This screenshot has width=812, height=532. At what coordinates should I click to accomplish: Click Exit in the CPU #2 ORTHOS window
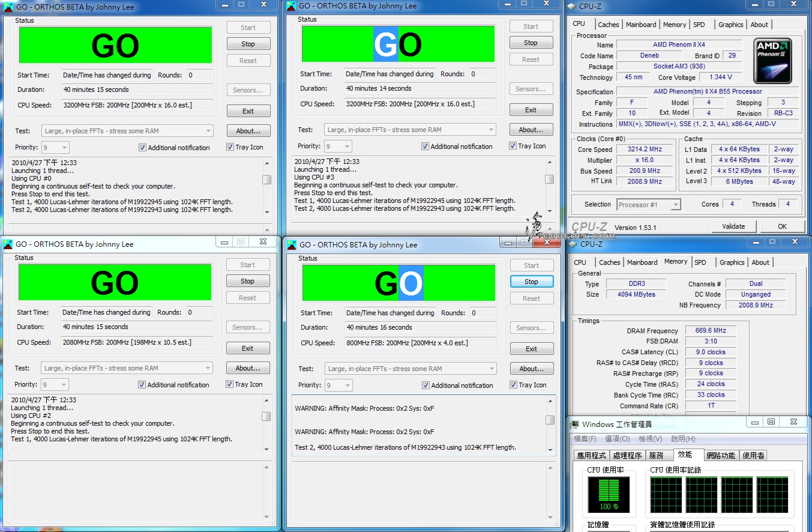[x=248, y=348]
